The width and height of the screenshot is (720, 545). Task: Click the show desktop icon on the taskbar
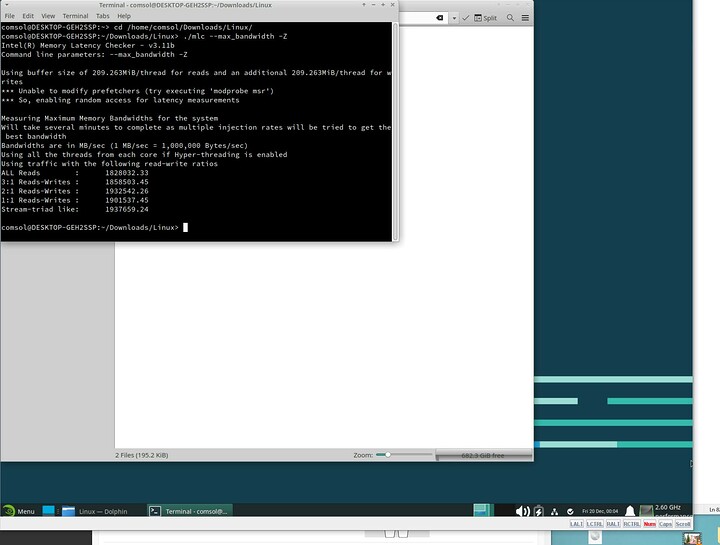[48, 511]
